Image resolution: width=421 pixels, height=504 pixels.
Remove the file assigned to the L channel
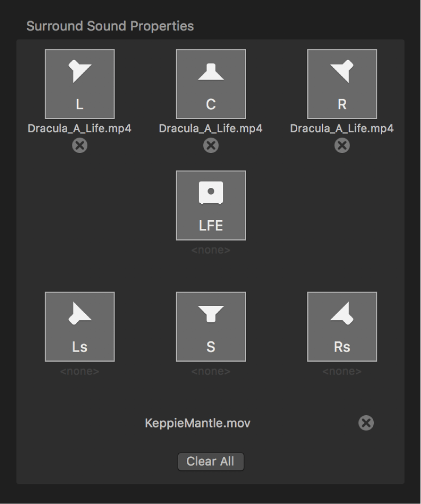[x=80, y=146]
